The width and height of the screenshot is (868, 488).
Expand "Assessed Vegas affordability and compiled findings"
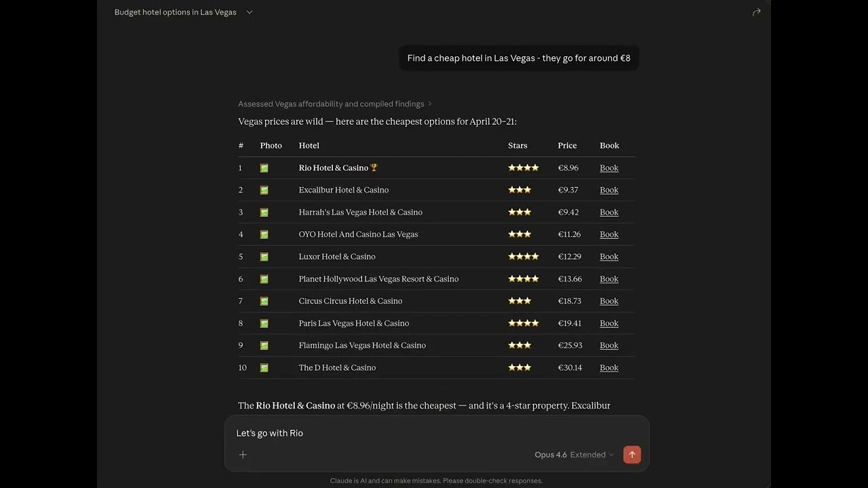pyautogui.click(x=335, y=104)
